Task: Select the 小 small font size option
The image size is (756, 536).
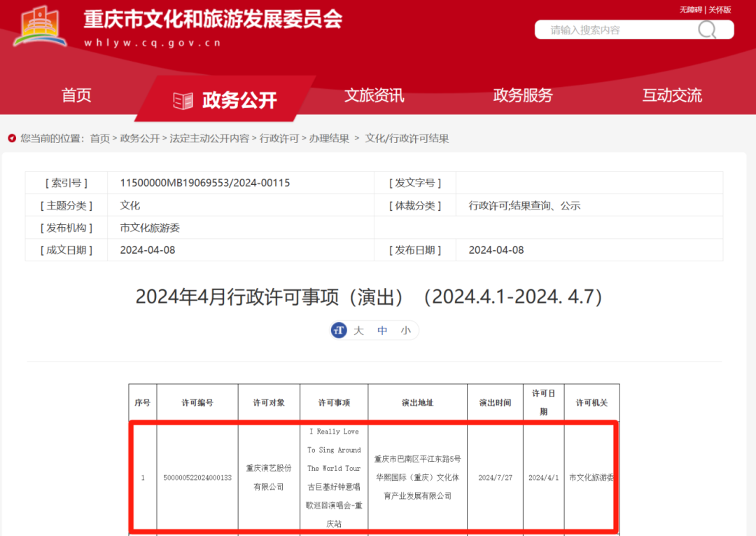Action: click(x=405, y=330)
